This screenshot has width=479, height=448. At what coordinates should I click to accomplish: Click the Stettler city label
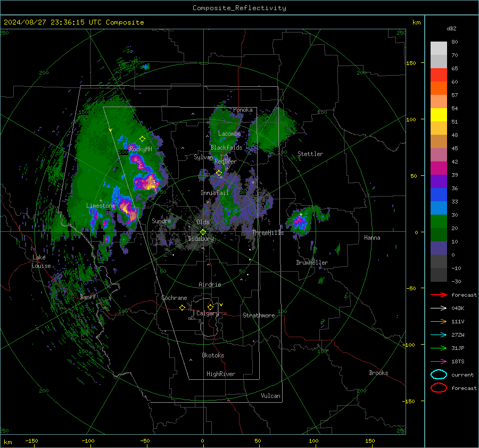[310, 154]
